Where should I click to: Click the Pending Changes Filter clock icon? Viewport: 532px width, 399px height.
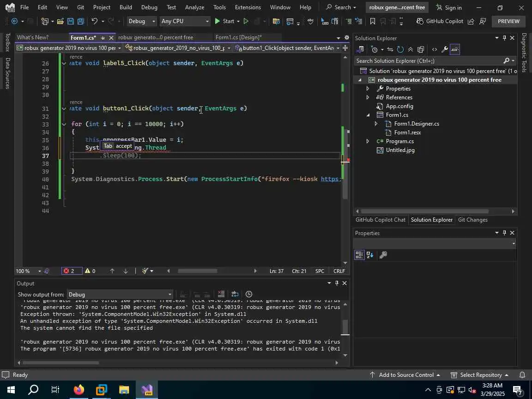point(375,49)
